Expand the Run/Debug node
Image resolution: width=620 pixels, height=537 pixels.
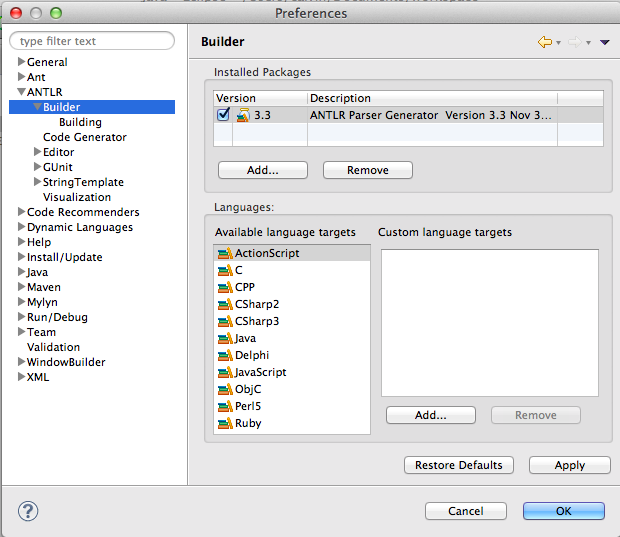tap(21, 317)
